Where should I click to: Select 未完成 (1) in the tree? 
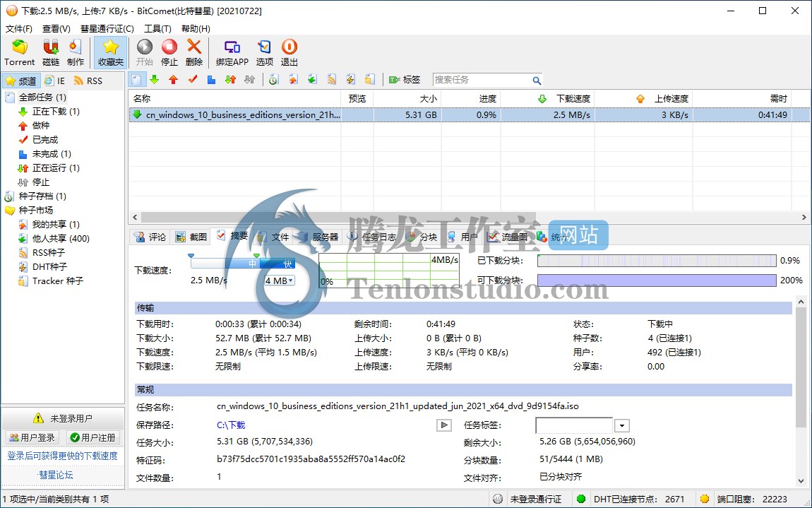click(52, 154)
